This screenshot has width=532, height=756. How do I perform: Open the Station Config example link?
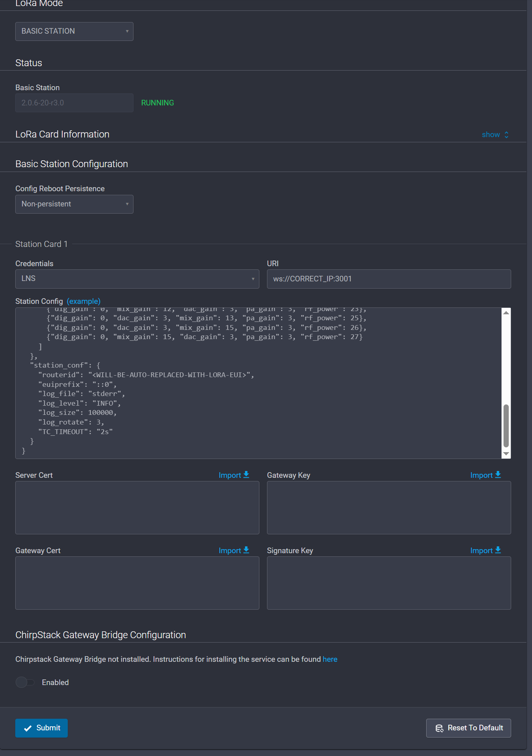click(x=83, y=301)
